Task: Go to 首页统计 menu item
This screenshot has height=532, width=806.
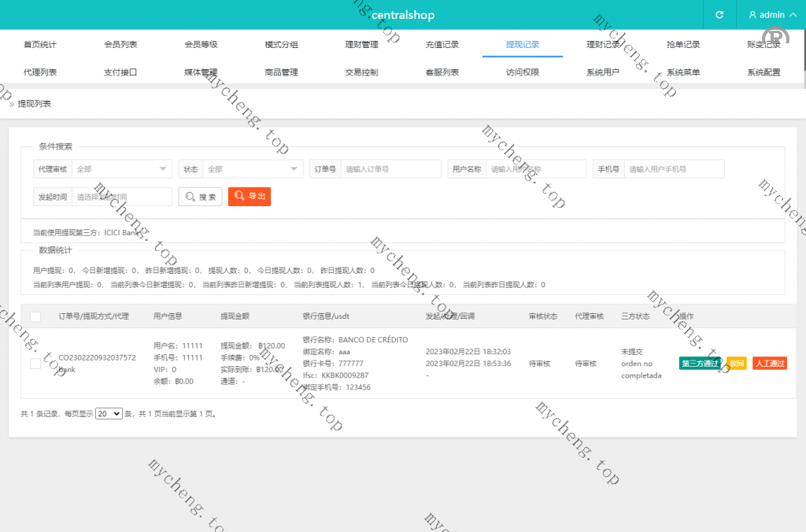Action: tap(40, 45)
